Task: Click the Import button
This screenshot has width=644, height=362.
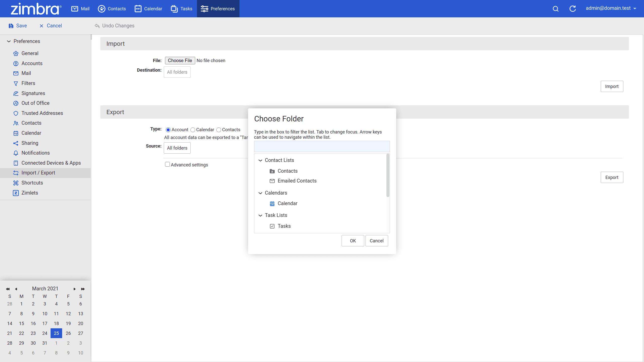Action: [x=612, y=86]
